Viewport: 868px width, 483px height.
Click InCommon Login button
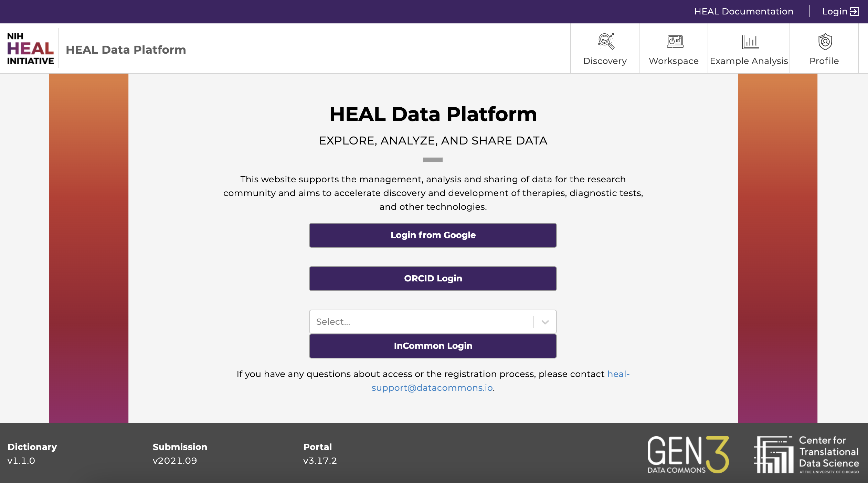433,346
